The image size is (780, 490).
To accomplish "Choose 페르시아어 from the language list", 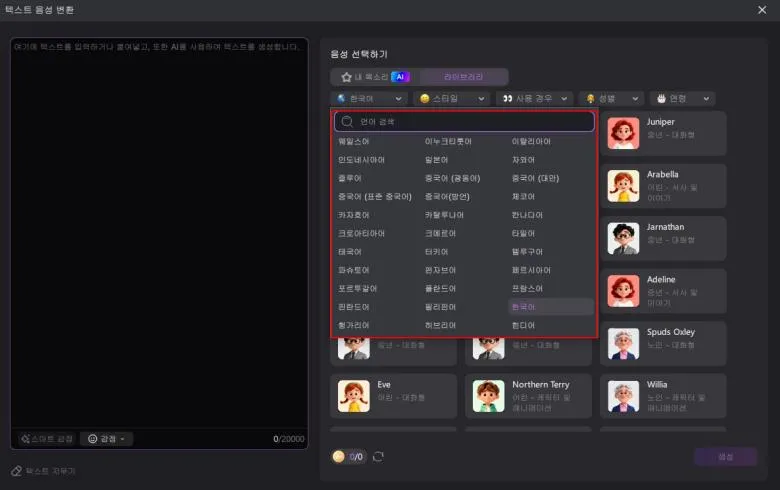I will coord(531,271).
